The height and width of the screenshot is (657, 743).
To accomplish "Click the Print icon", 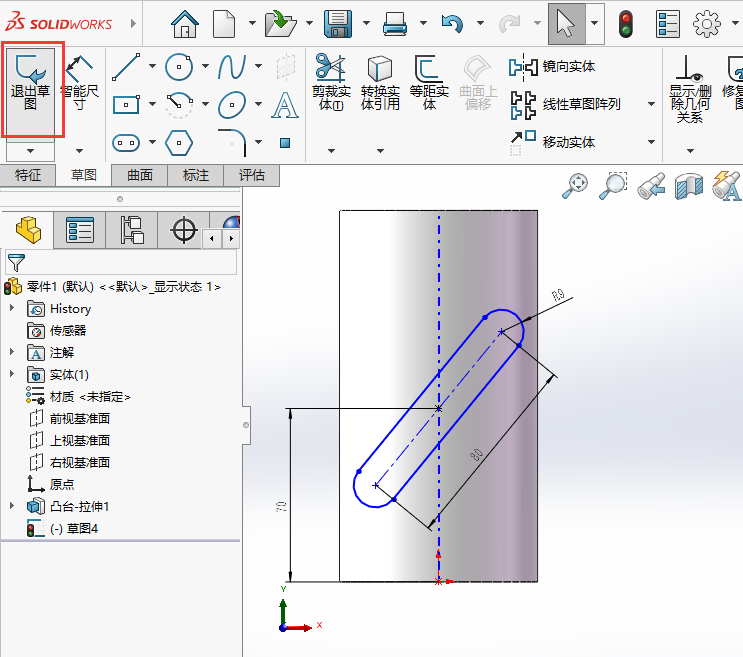I will click(x=395, y=24).
